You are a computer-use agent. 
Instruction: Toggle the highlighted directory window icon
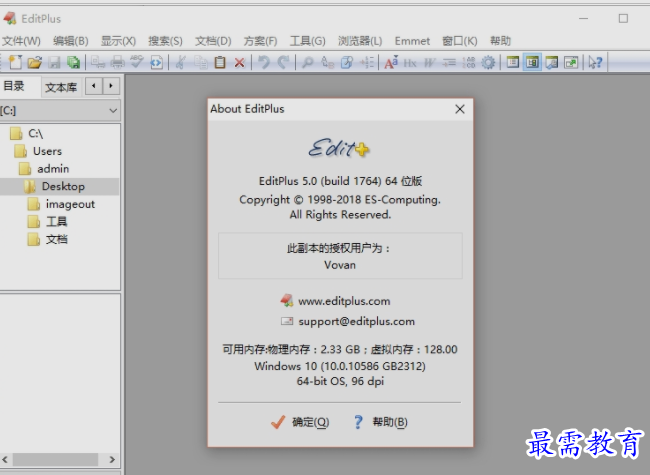tap(532, 63)
